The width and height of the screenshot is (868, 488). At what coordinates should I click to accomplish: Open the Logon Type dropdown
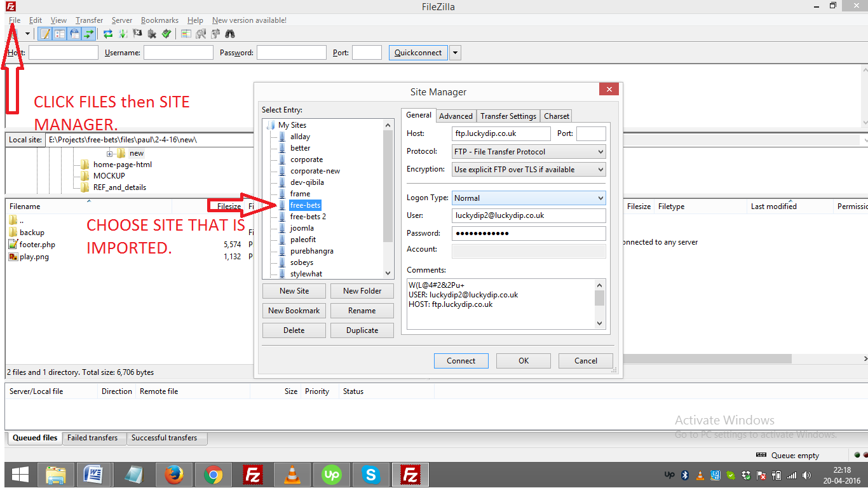(x=529, y=198)
